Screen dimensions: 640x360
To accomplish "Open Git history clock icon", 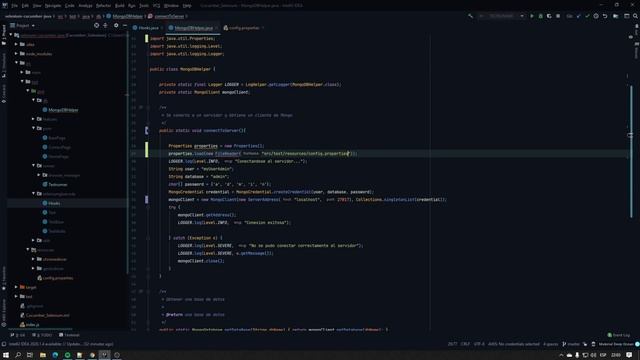I will 596,16.
